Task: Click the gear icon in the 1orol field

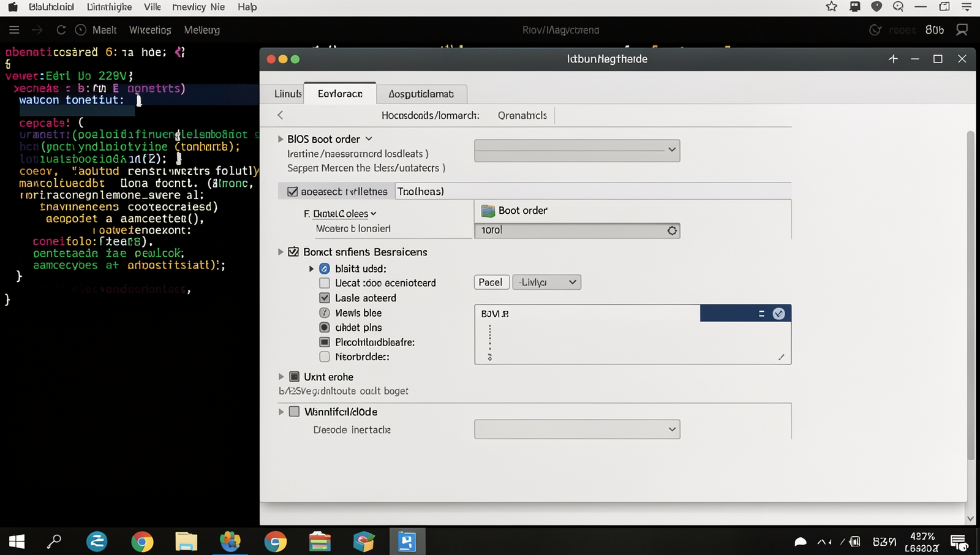Action: 672,230
